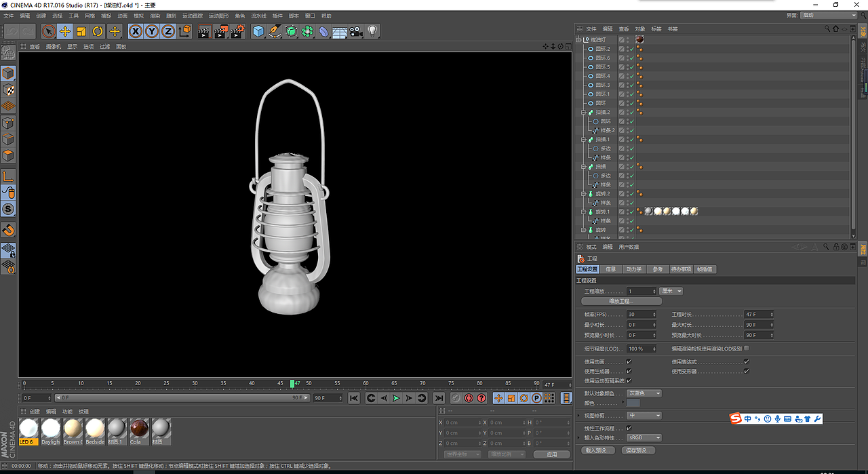The height and width of the screenshot is (474, 868).
Task: Enable Snap magnet icon in left sidebar
Action: (x=8, y=230)
